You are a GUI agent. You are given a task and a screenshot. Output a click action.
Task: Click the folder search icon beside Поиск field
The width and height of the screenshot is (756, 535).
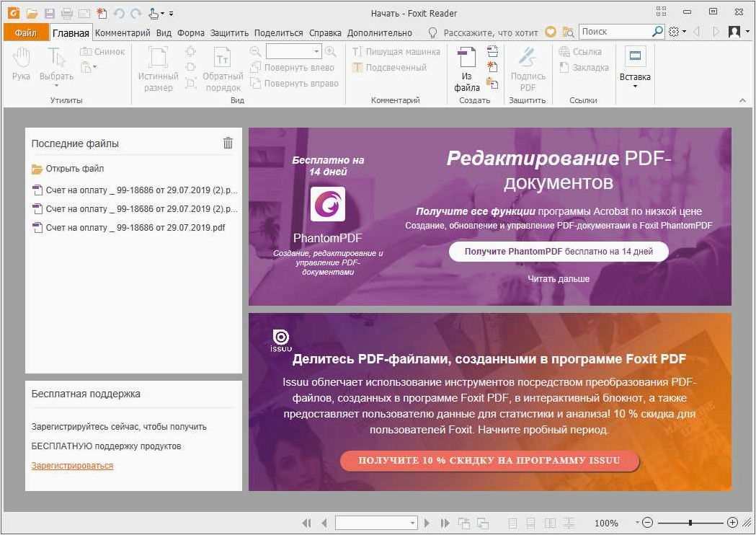569,32
